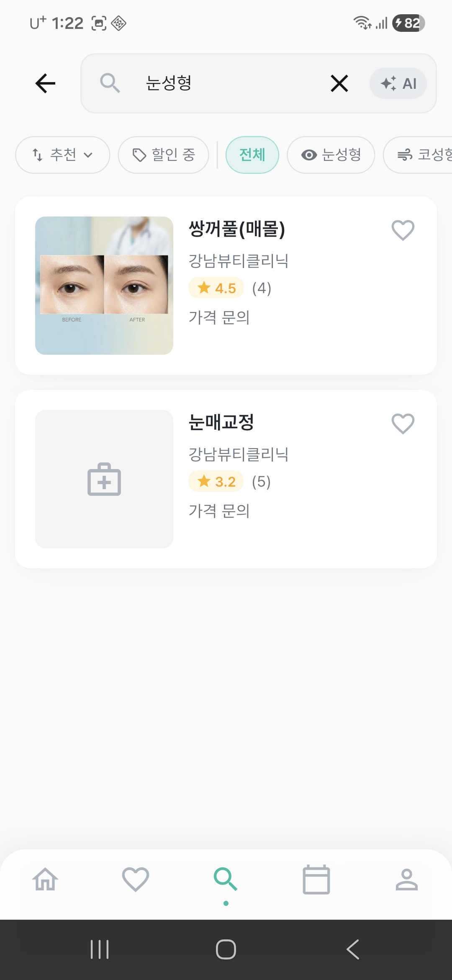Tap the magnifier icon in search field
This screenshot has height=980, width=452.
point(110,83)
